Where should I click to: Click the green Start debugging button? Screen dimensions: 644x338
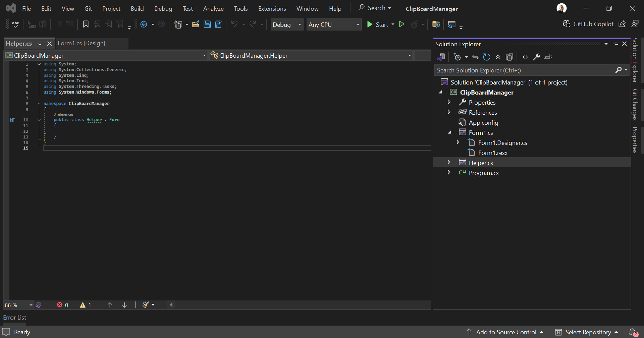coord(378,24)
